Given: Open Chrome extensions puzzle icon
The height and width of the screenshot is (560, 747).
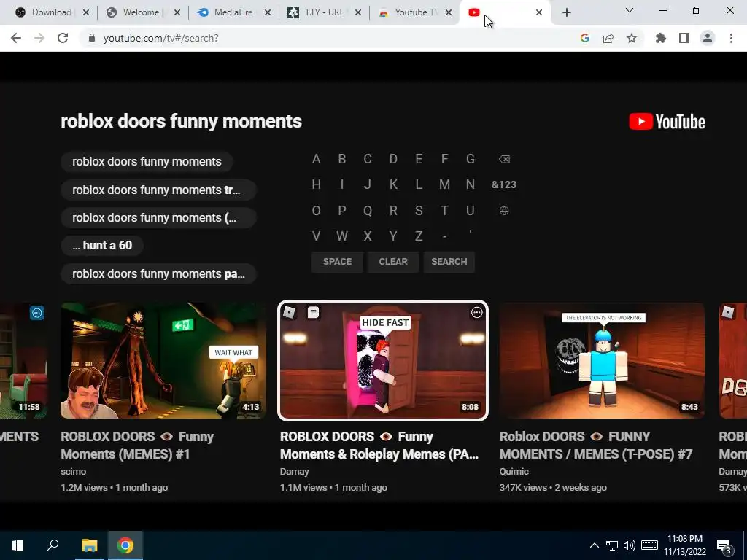Looking at the screenshot, I should point(661,38).
